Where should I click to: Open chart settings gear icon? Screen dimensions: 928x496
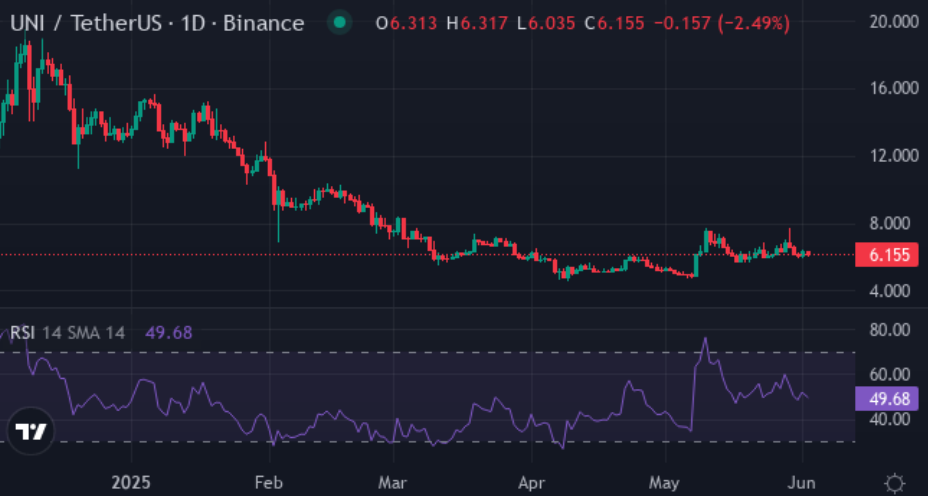tap(894, 482)
